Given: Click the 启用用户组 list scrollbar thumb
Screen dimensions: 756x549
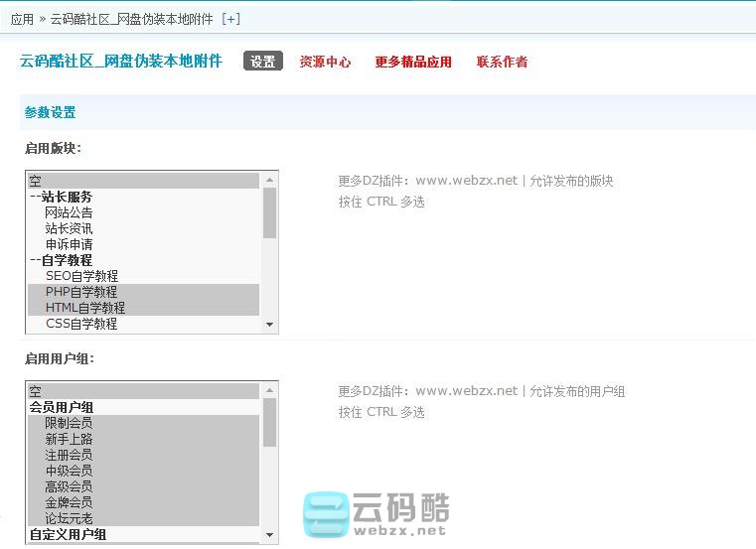Looking at the screenshot, I should (x=269, y=422).
